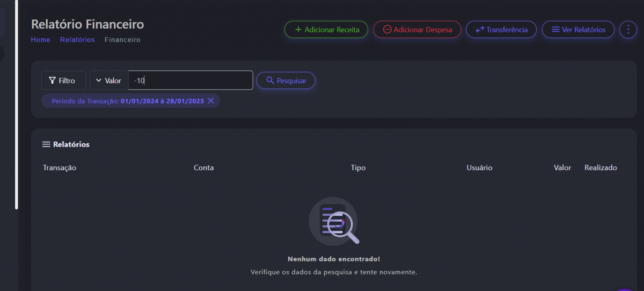This screenshot has height=291, width=644.
Task: Click the Realizado column header
Action: [x=601, y=168]
